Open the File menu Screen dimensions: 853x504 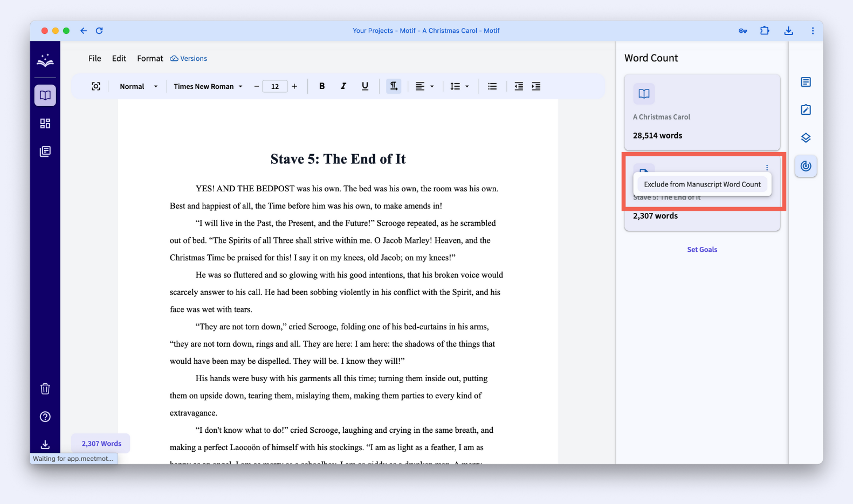pos(95,58)
